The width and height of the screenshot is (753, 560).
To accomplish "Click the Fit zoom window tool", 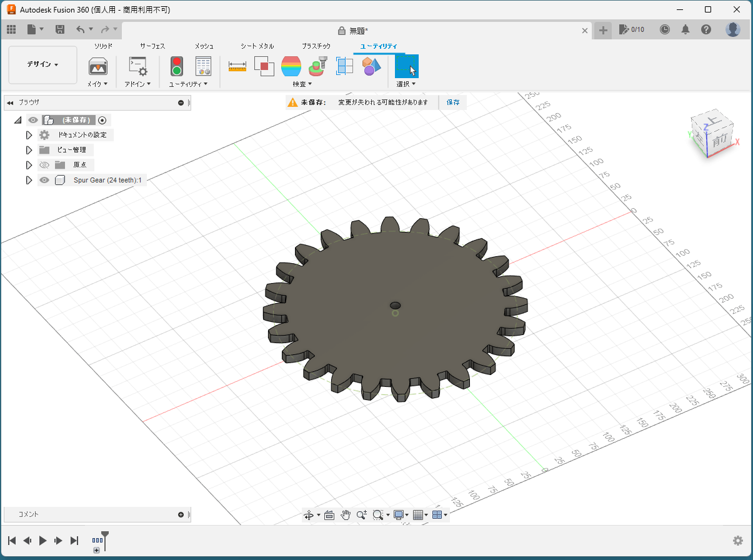I will 377,515.
